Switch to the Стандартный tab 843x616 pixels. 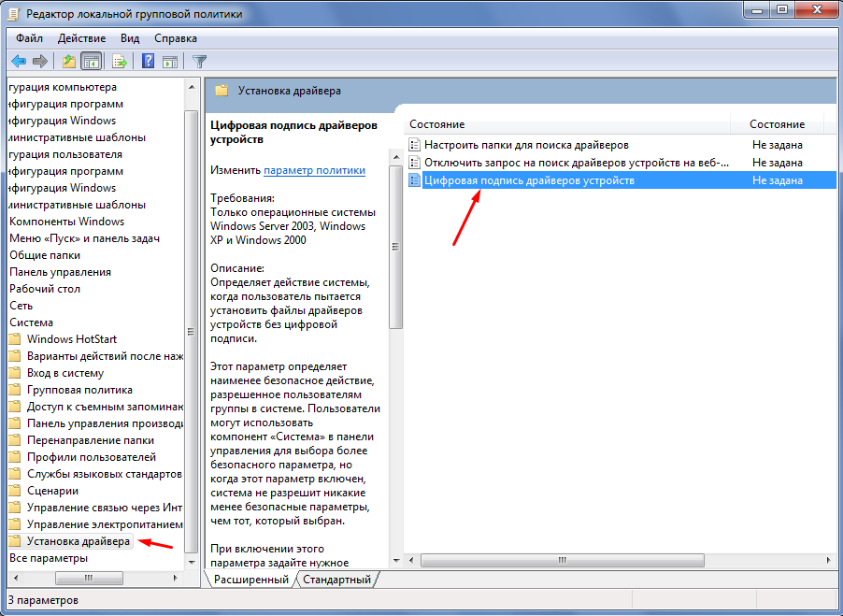click(336, 580)
